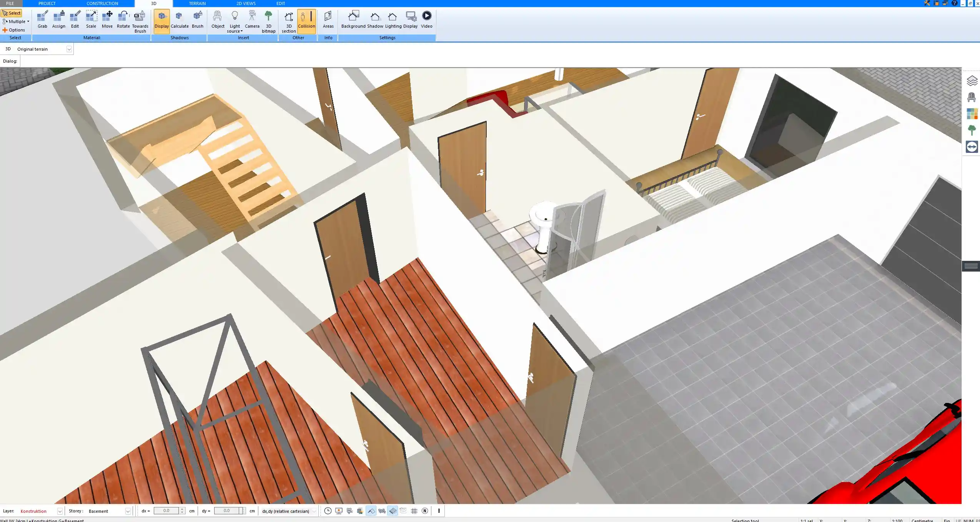Screen dimensions: 980x522
Task: Open the Background settings
Action: click(353, 20)
